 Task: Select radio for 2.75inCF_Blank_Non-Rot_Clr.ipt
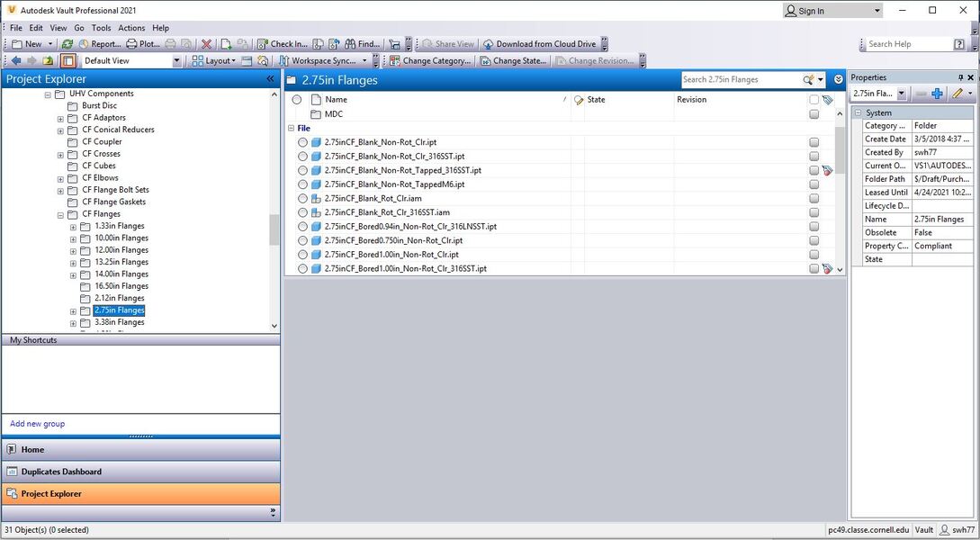[x=302, y=142]
